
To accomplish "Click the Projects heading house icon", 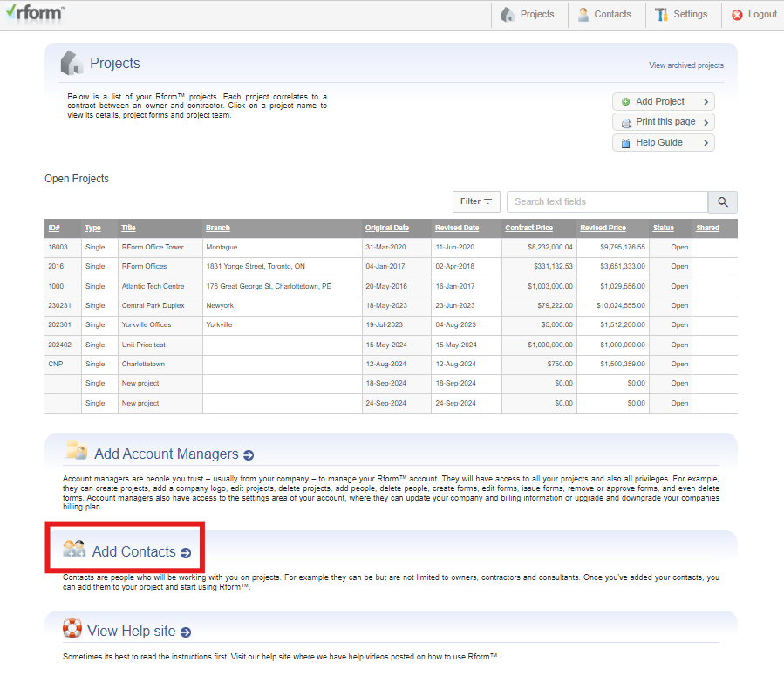I will coord(72,63).
